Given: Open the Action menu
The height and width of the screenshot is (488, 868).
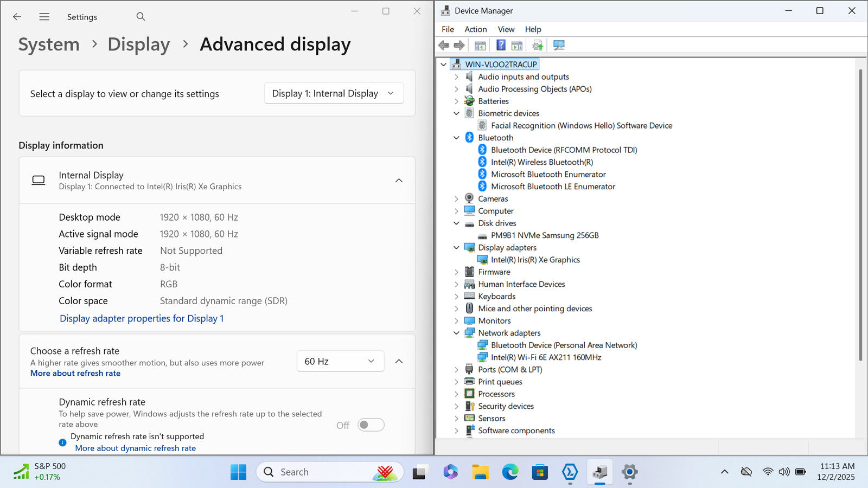Looking at the screenshot, I should click(475, 29).
